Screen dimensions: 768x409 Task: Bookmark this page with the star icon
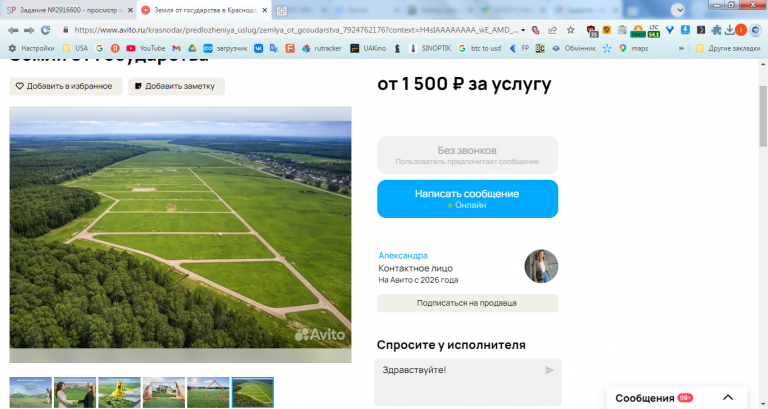coord(571,30)
